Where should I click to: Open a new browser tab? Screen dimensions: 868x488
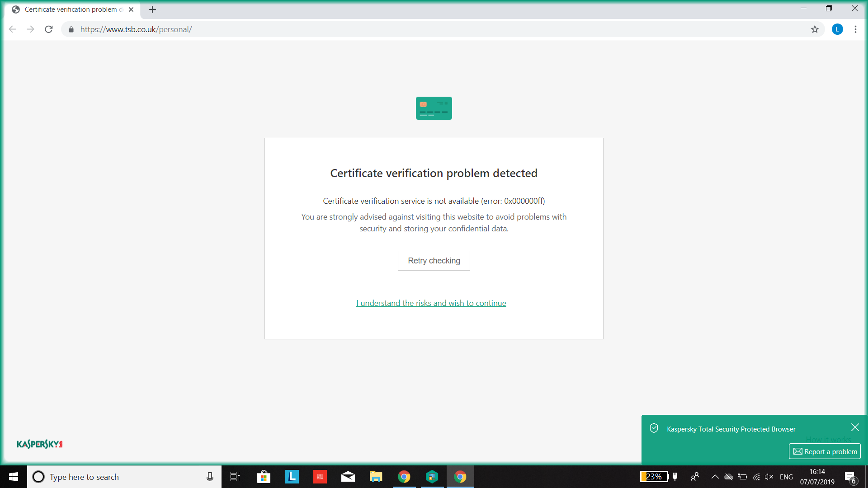[x=152, y=9]
